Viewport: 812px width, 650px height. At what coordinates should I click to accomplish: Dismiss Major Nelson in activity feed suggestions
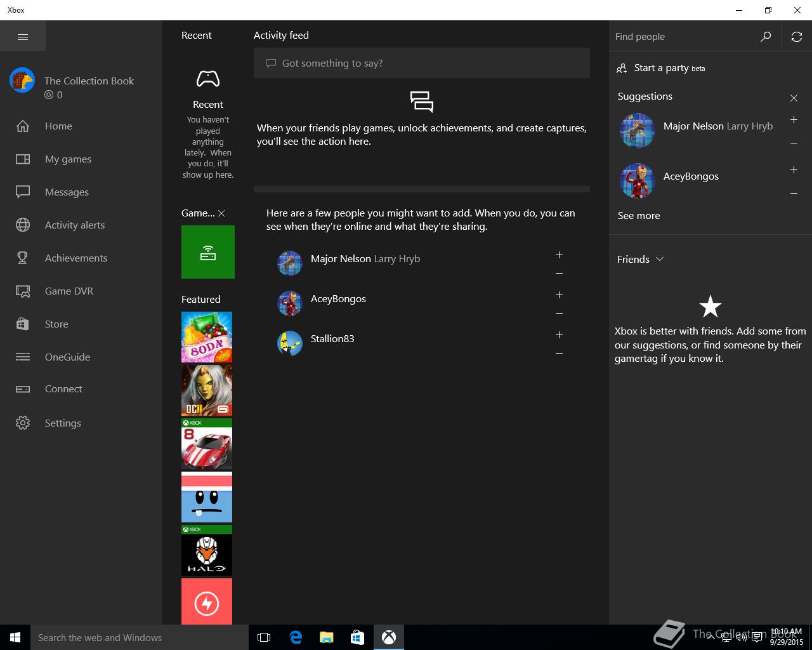click(x=559, y=274)
